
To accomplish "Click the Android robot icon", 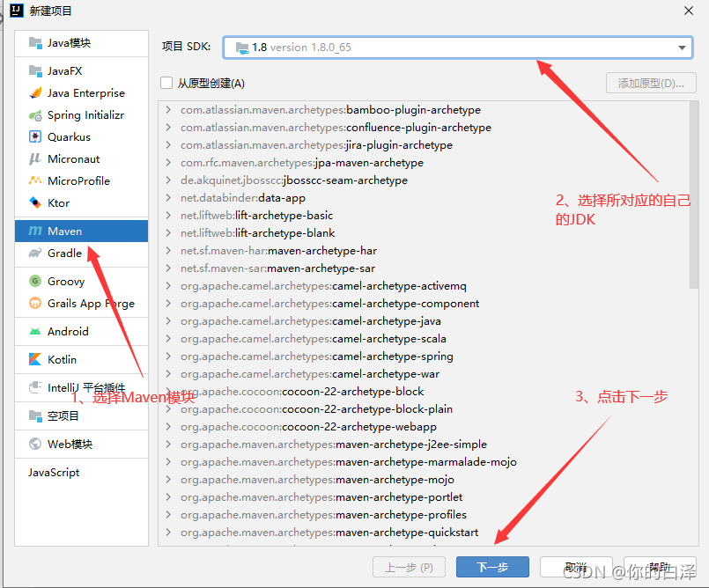I will click(x=35, y=331).
